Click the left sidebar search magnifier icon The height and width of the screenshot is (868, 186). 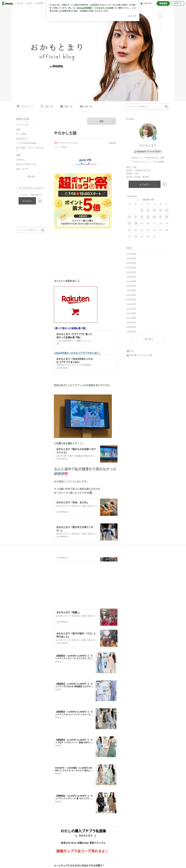point(43,230)
